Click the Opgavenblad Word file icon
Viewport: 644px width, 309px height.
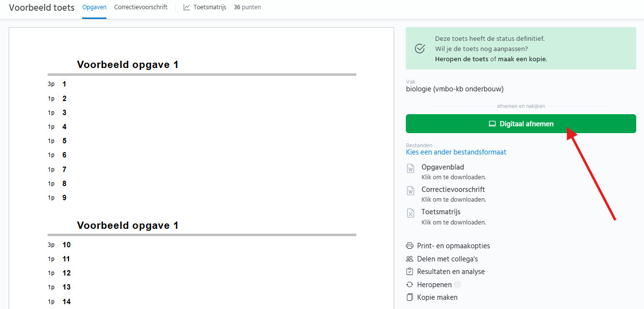(411, 169)
